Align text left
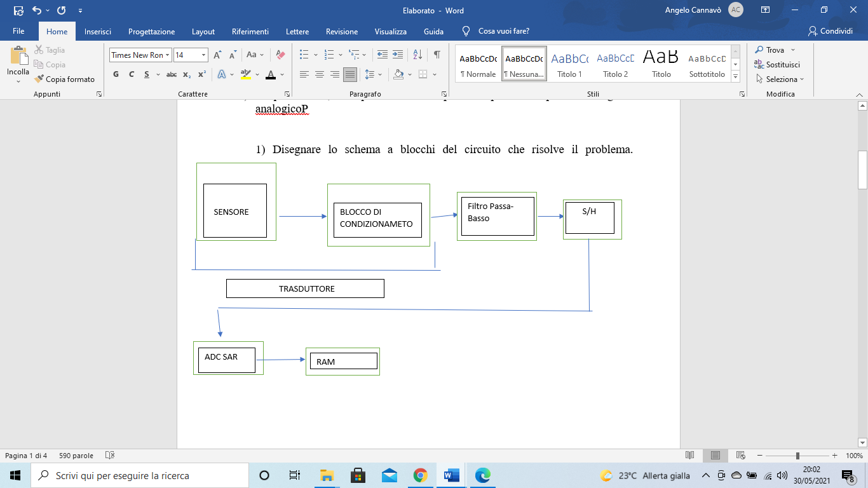868x488 pixels. pyautogui.click(x=304, y=74)
